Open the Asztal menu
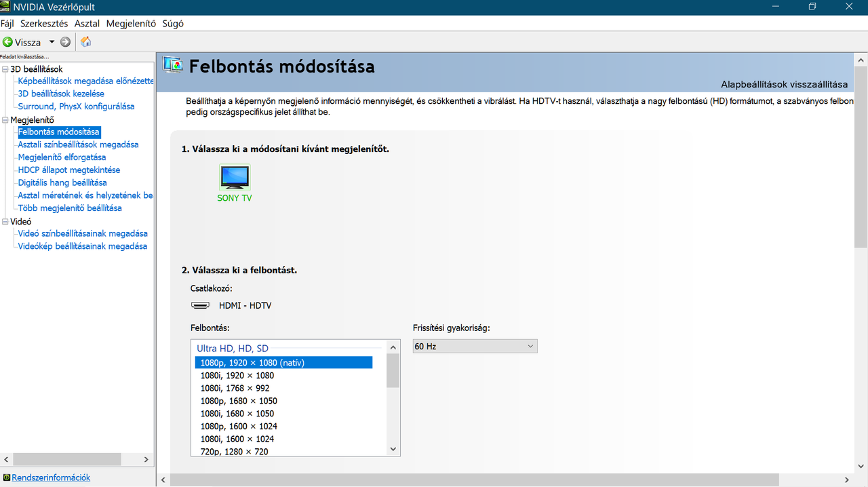This screenshot has height=487, width=868. point(87,23)
